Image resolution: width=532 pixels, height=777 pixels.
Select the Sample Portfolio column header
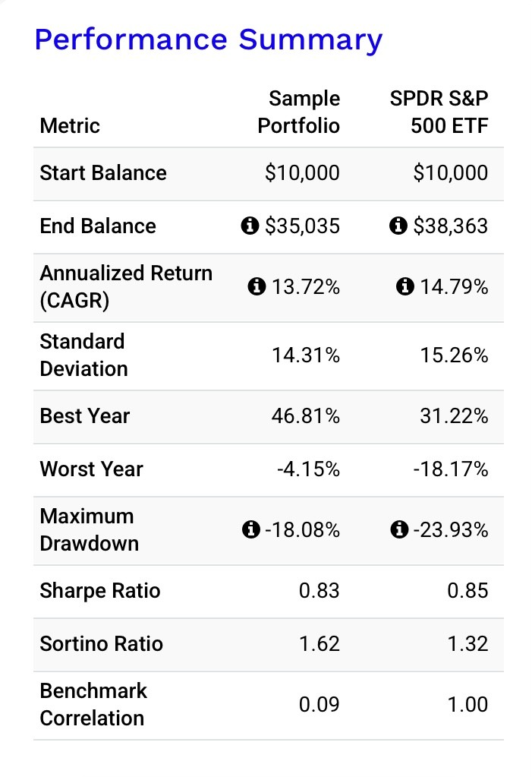299,112
